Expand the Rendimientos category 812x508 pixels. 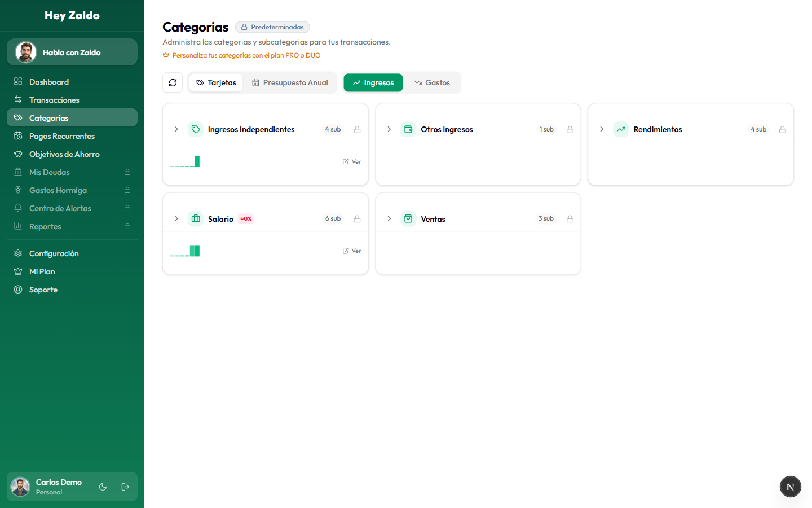601,129
